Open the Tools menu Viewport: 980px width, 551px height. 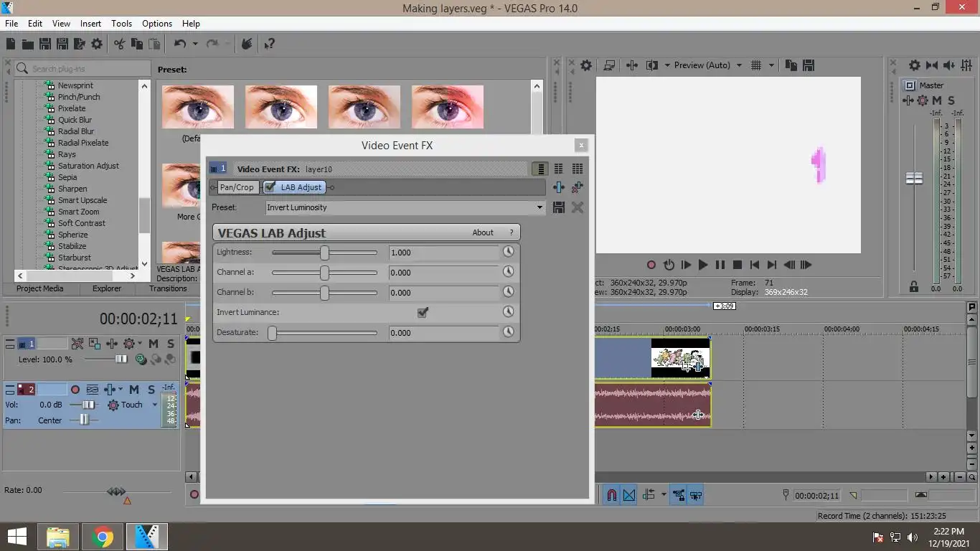(121, 24)
